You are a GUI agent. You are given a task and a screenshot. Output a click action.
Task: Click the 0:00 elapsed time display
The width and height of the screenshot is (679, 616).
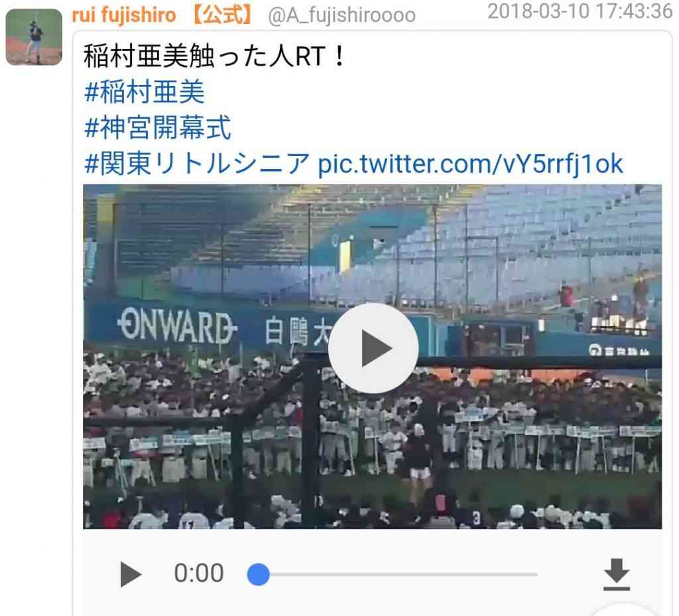click(199, 573)
